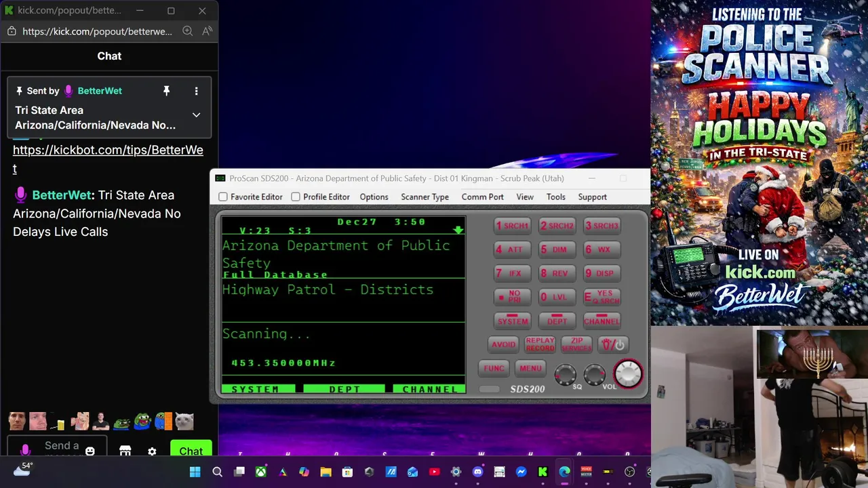Click the zoom magnifier in address bar
868x488 pixels.
point(188,31)
